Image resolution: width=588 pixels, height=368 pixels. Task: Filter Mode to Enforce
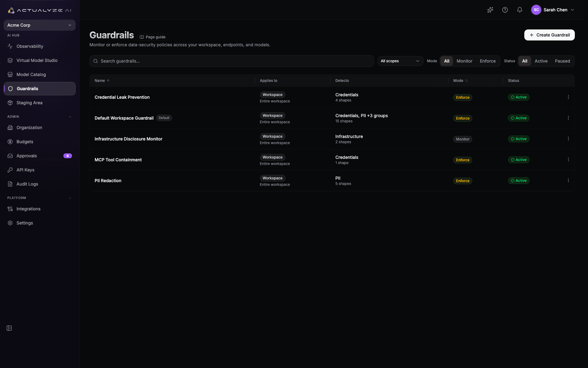coord(488,61)
